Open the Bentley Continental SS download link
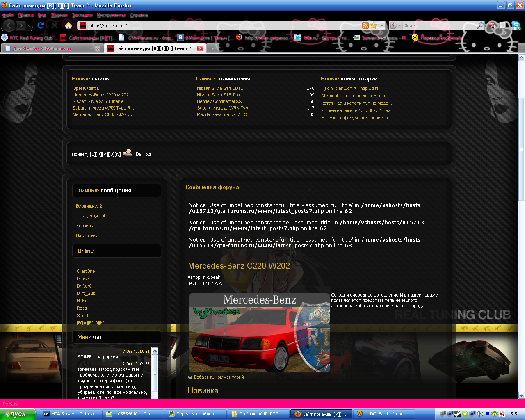This screenshot has width=525, height=420. 221,101
